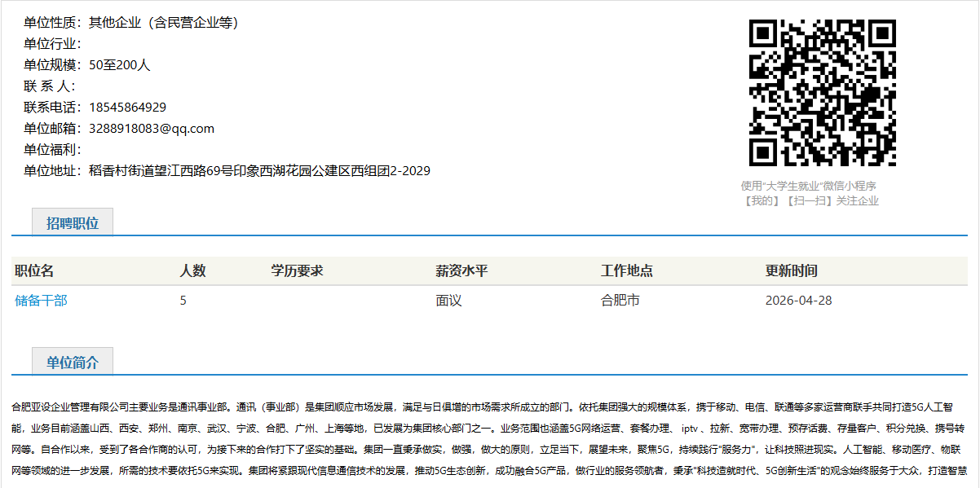The height and width of the screenshot is (488, 980).
Task: Click the 人数 column header
Action: point(192,270)
